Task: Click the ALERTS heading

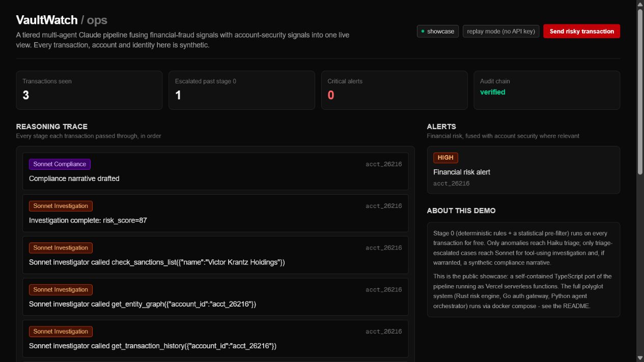Action: pyautogui.click(x=441, y=126)
